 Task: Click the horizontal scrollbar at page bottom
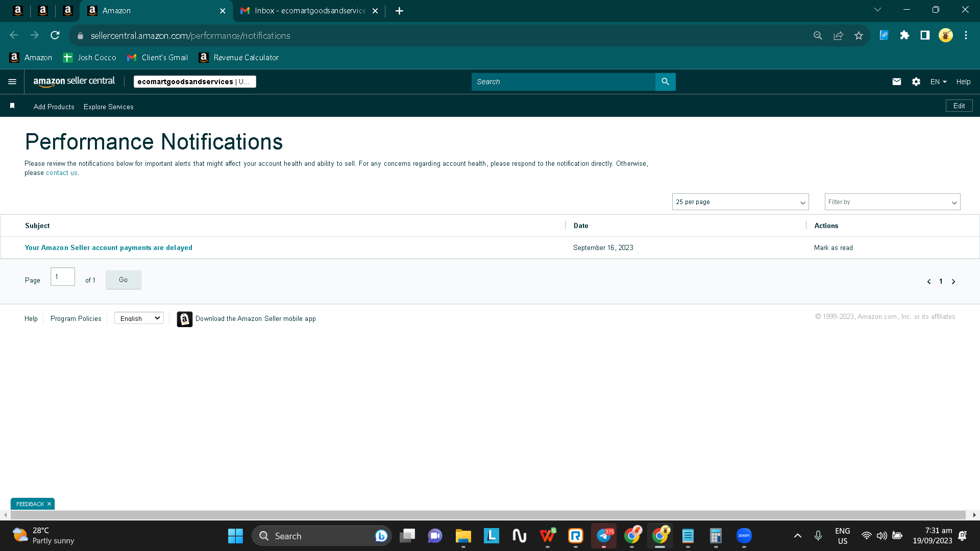[487, 515]
